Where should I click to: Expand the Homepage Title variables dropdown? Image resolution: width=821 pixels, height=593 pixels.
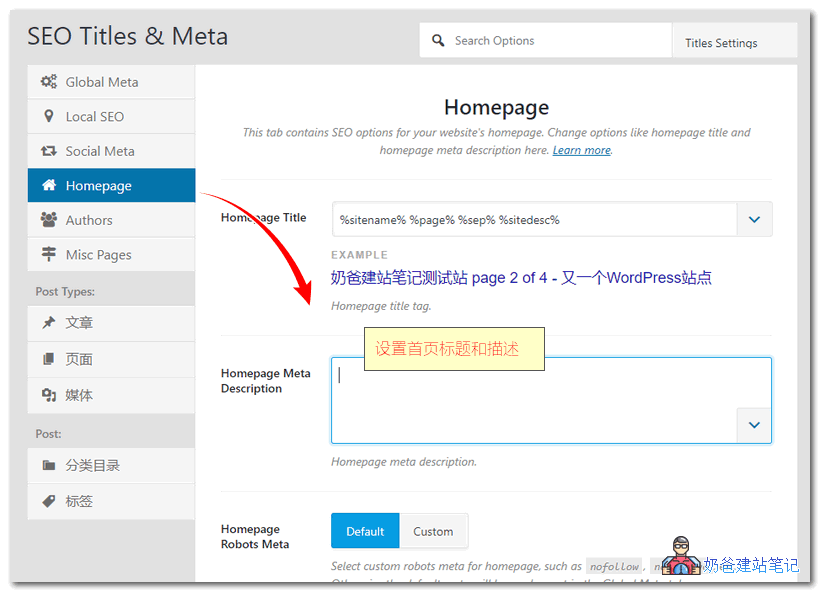point(754,220)
